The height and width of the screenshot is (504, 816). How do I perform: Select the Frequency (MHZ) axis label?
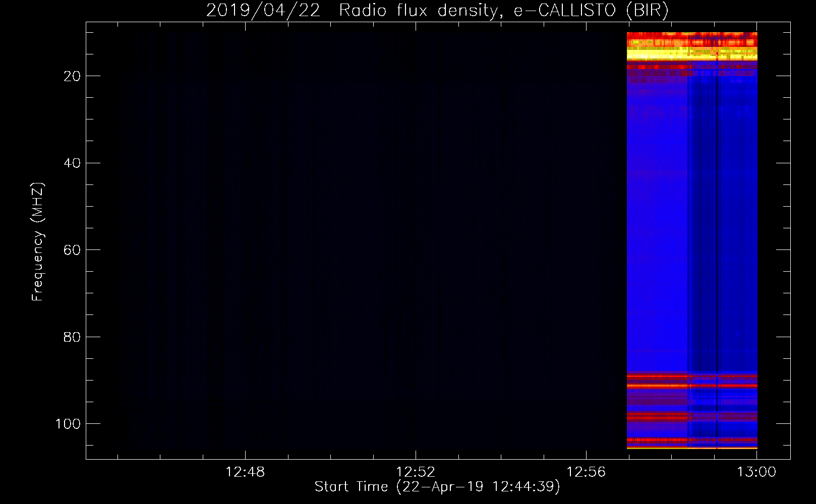click(x=38, y=241)
